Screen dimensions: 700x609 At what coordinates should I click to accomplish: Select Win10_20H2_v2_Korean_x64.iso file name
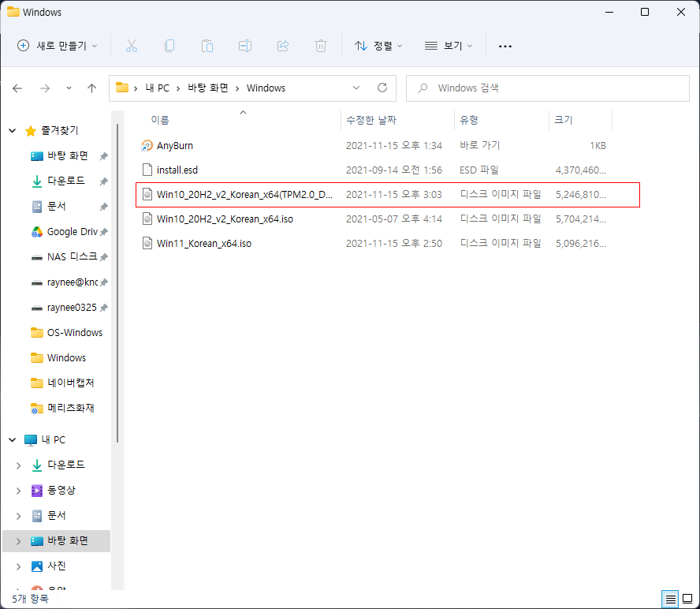tap(225, 219)
